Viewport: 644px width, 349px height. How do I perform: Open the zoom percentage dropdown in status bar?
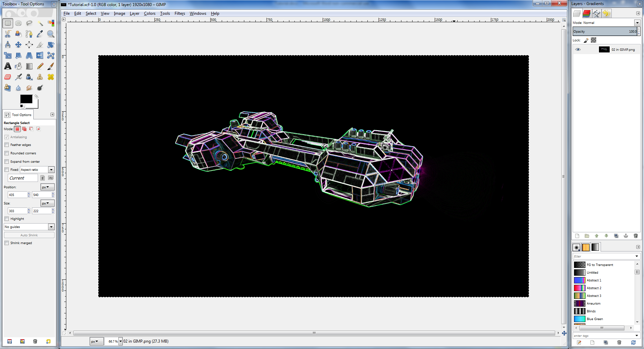coord(120,341)
